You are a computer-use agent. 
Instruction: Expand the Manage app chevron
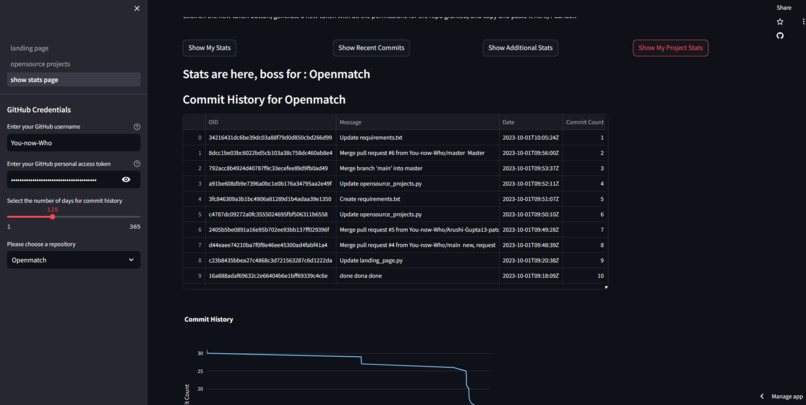coord(762,396)
